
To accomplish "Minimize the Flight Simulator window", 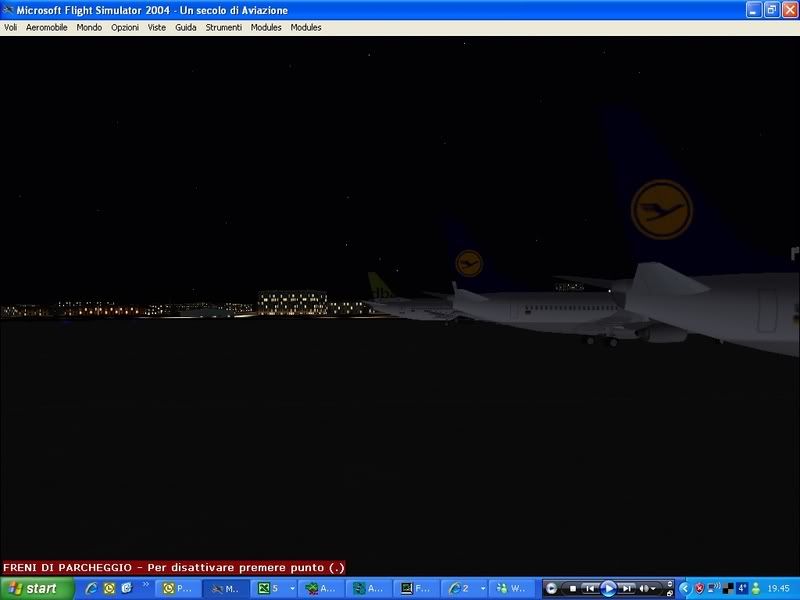I will click(754, 10).
